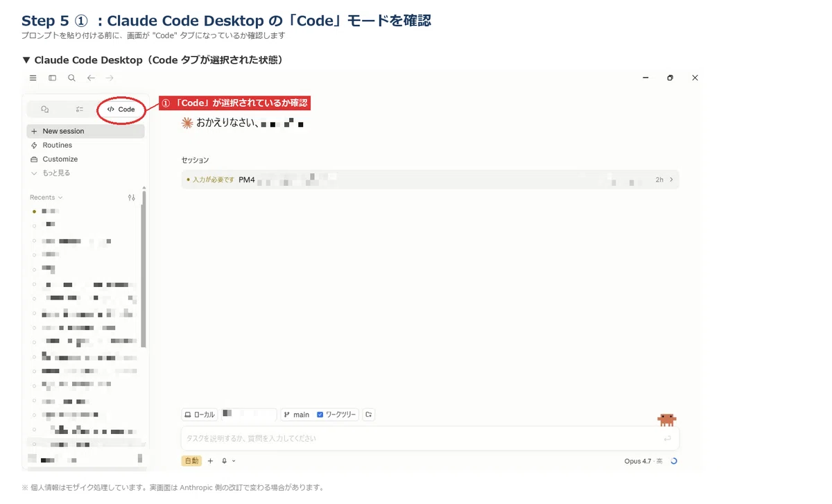Click the 自動 mode badge
832x504 pixels.
[x=191, y=461]
